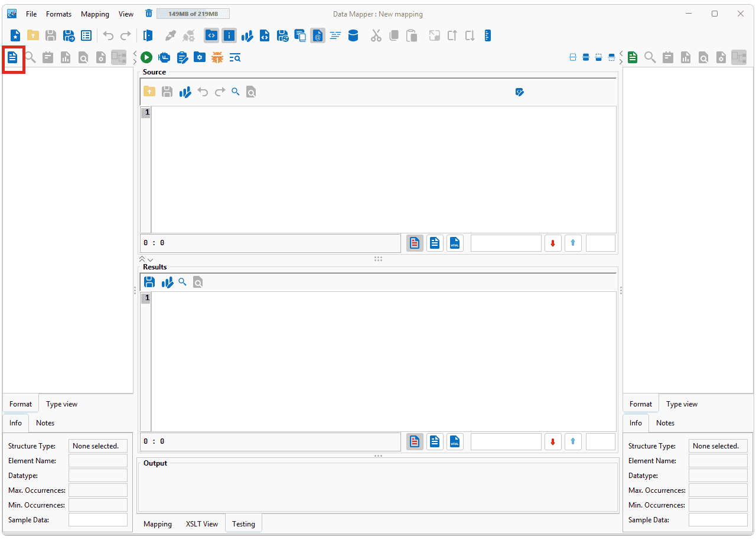
Task: Open source file with yellow folder icon
Action: (x=149, y=92)
